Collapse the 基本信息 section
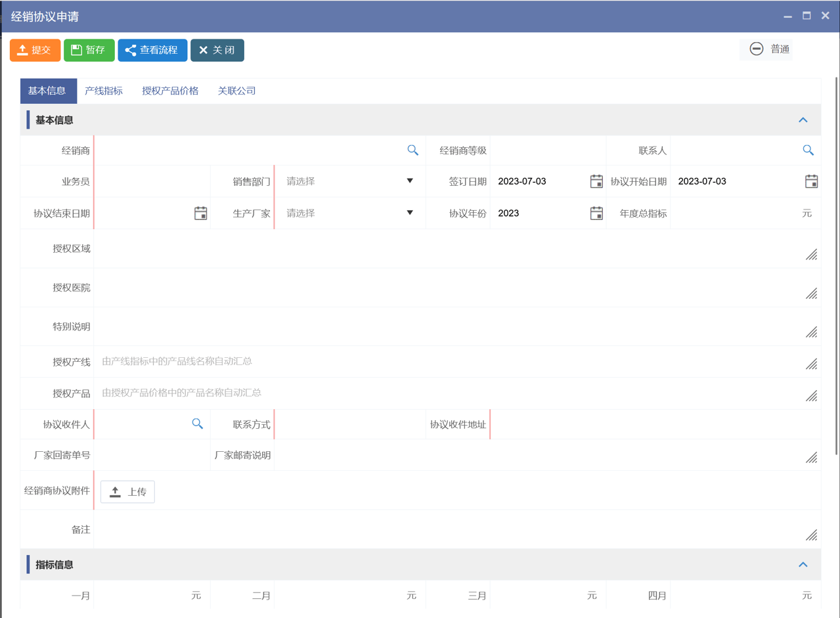This screenshot has width=840, height=618. [803, 120]
